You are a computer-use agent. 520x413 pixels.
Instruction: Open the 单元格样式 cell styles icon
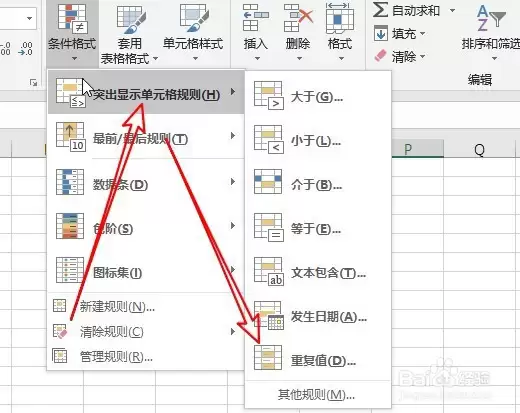coord(194,17)
